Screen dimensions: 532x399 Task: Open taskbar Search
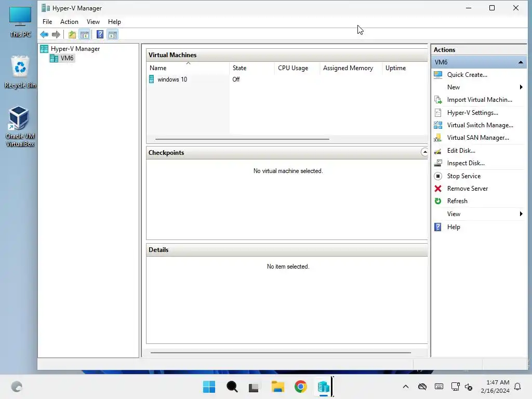click(232, 387)
